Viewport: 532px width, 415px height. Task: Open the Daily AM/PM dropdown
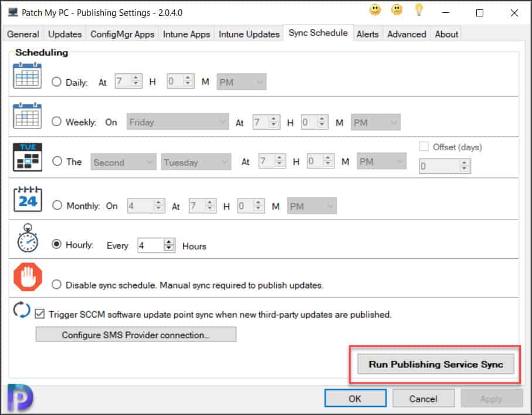(x=242, y=82)
